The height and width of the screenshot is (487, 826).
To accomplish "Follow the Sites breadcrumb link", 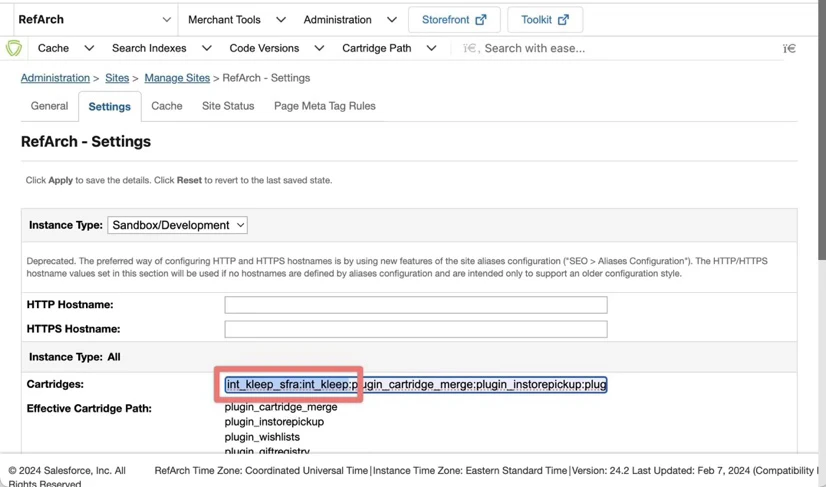I will click(117, 78).
